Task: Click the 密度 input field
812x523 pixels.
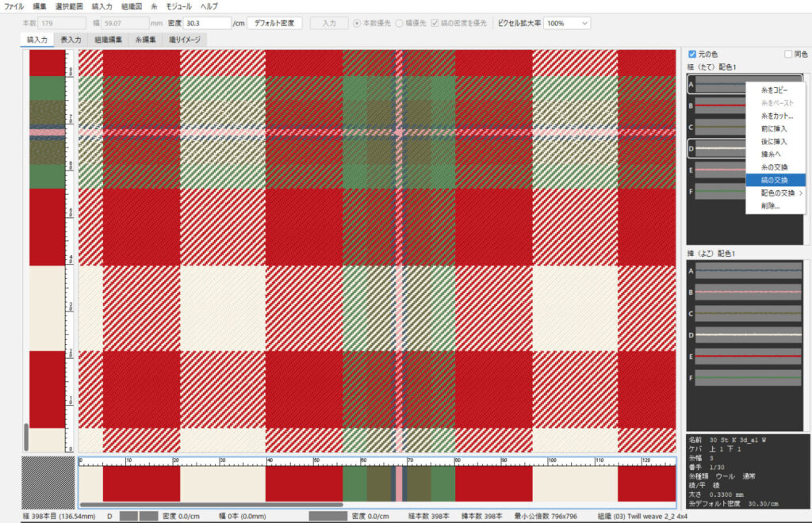Action: pos(207,23)
